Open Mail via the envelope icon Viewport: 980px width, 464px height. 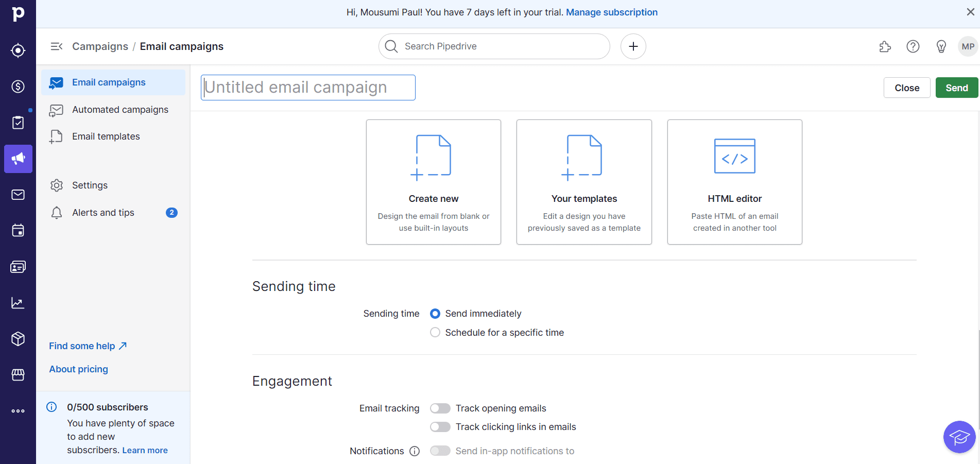(18, 195)
